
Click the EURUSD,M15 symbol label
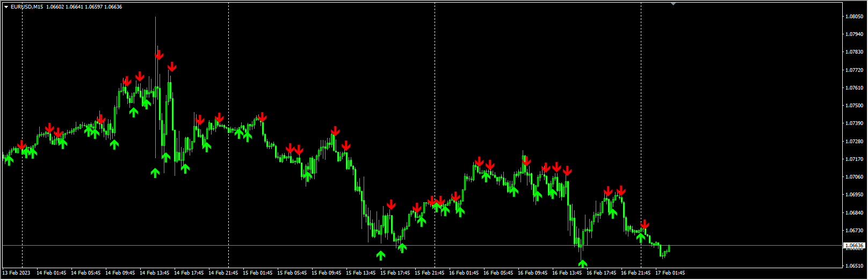(28, 7)
